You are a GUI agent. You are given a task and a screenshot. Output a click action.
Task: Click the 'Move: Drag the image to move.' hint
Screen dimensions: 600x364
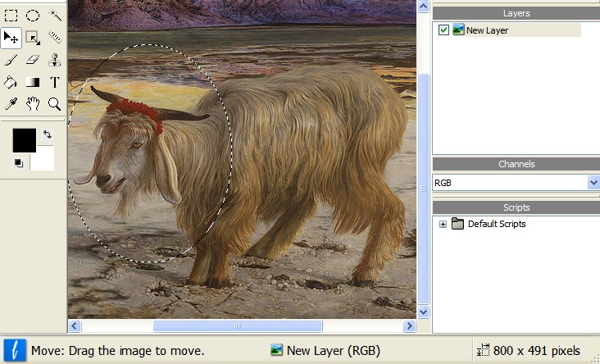pos(118,351)
